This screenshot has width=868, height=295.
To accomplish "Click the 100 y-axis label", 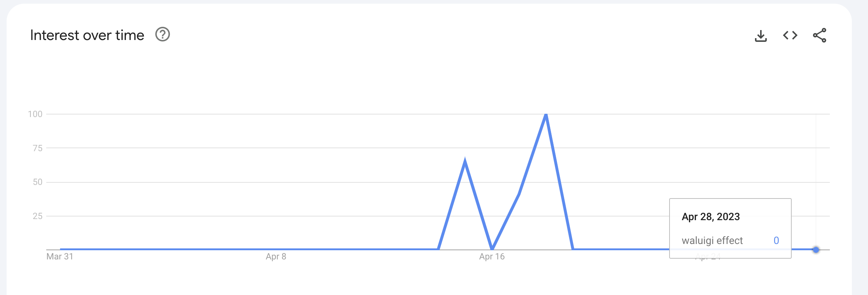I will [35, 114].
